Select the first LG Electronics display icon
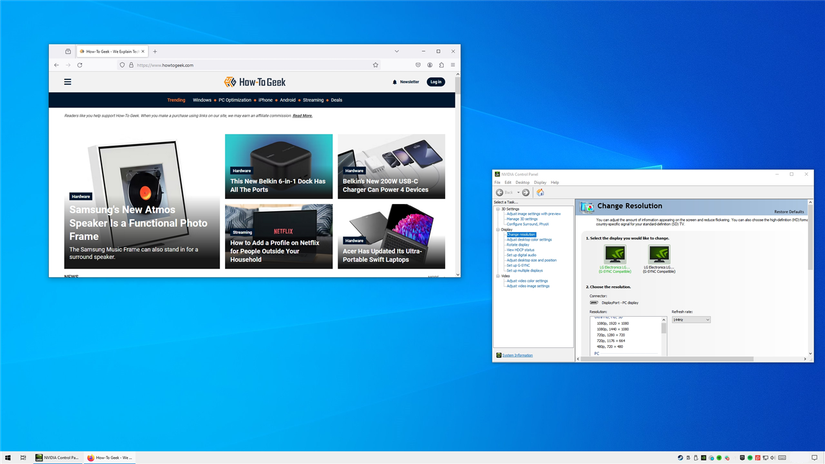Viewport: 825px width, 464px height. tap(615, 254)
